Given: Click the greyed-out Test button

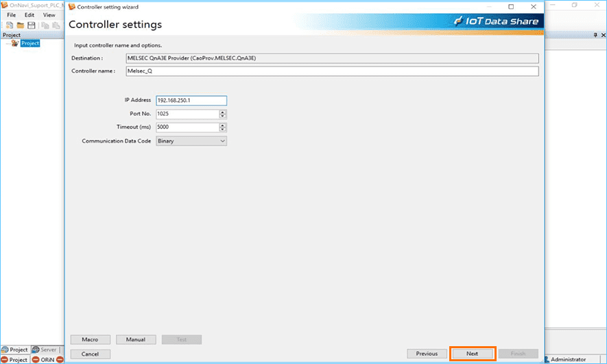Looking at the screenshot, I should [x=182, y=339].
